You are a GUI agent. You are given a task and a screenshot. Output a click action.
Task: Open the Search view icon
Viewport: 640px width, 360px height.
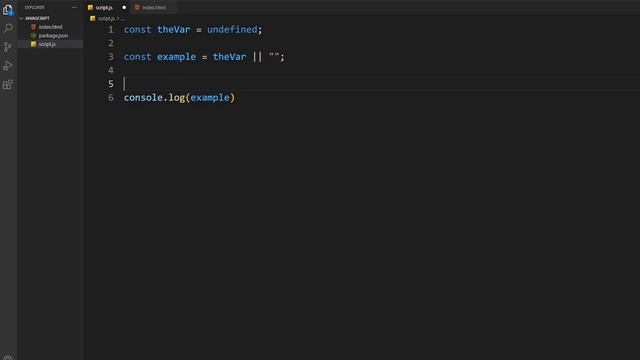(8, 28)
